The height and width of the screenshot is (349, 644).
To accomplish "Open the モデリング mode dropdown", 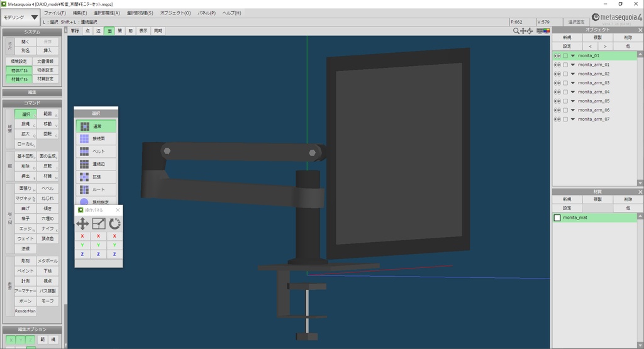I will coord(21,18).
